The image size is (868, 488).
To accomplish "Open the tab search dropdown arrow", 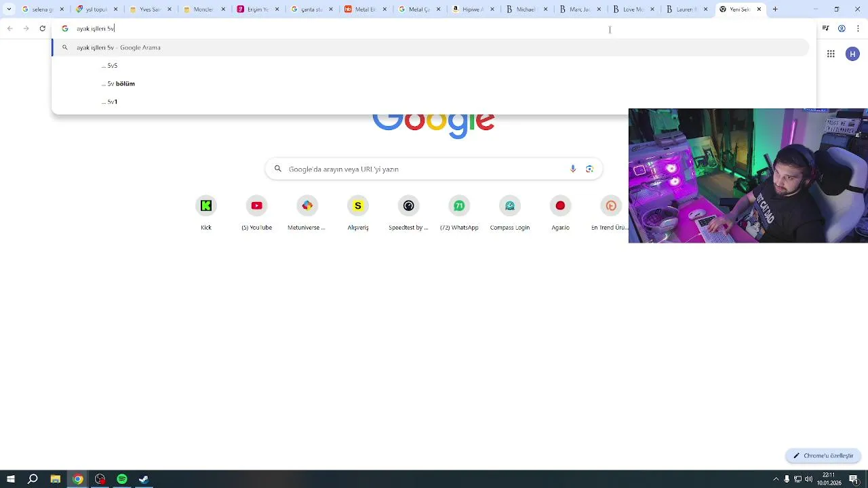I will pos(9,9).
